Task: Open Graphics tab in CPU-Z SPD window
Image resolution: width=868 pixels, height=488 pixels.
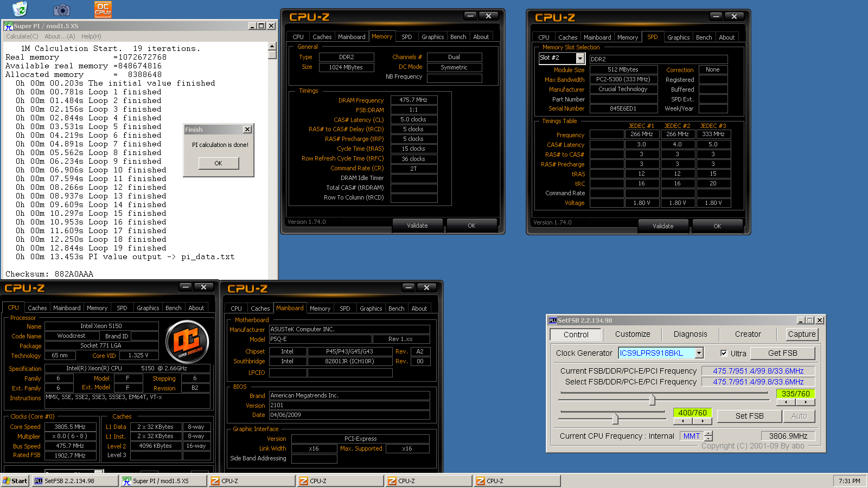Action: (x=678, y=37)
